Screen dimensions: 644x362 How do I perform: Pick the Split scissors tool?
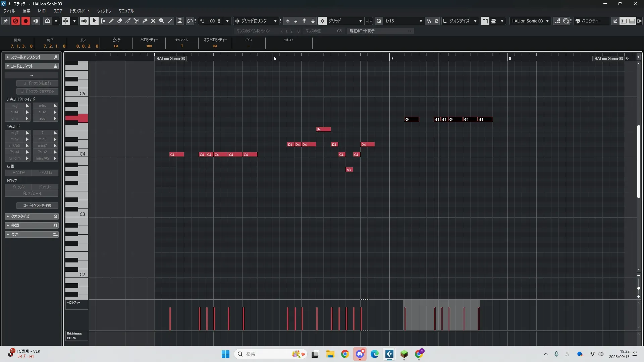click(x=136, y=21)
